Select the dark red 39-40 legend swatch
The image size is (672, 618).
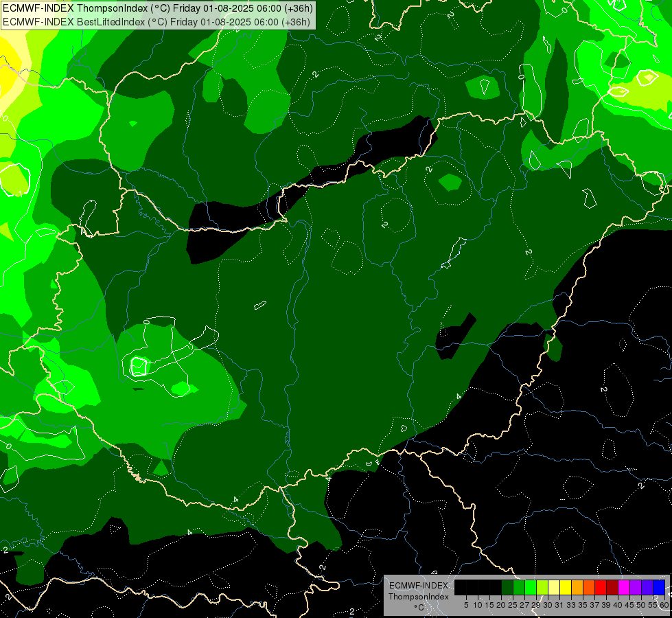point(612,587)
